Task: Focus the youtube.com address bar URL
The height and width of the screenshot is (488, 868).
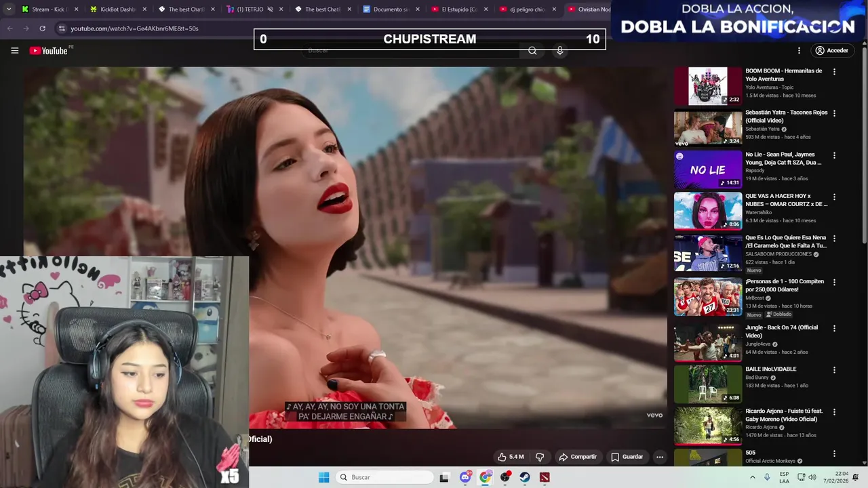Action: (x=134, y=28)
